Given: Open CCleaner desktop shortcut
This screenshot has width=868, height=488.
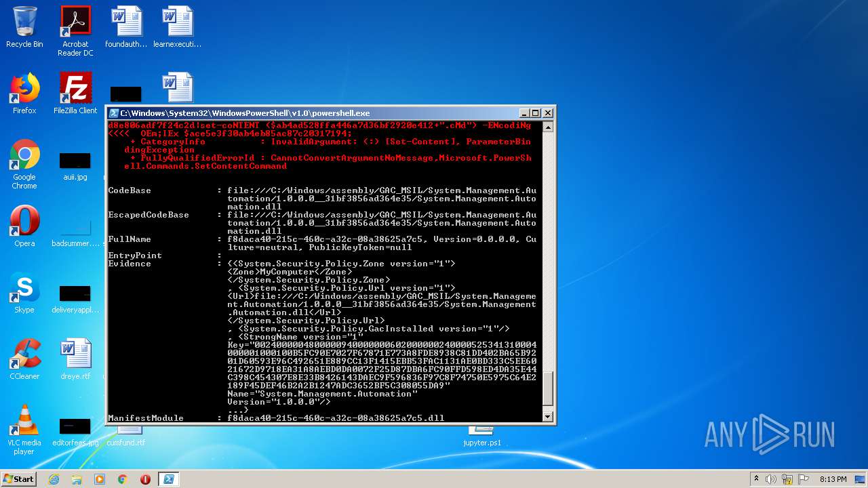Looking at the screenshot, I should (x=24, y=359).
